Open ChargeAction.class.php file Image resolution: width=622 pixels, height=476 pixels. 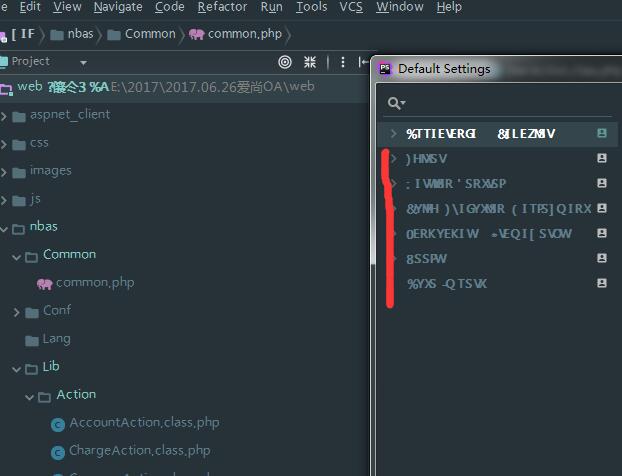pyautogui.click(x=140, y=451)
